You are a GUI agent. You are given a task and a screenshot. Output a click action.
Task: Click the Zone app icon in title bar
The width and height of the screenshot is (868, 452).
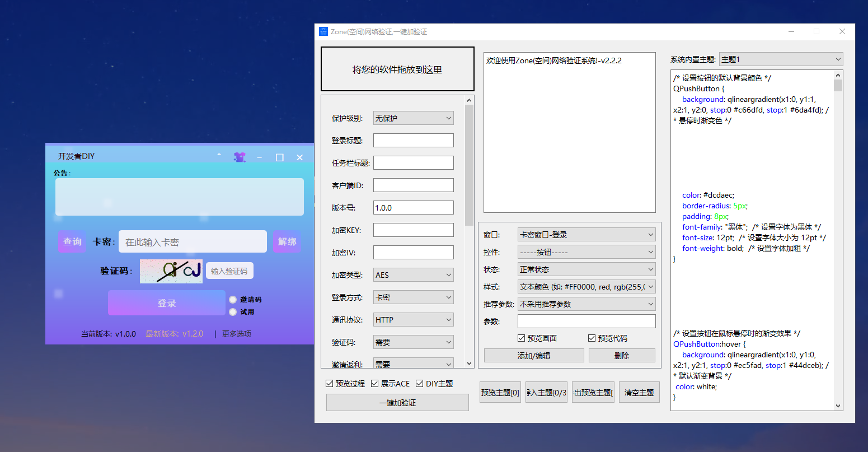323,31
